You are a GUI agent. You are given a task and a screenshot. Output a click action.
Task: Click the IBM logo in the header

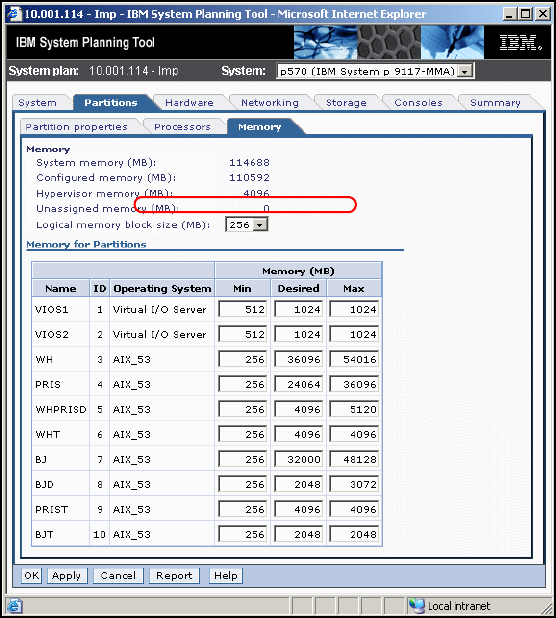(521, 43)
